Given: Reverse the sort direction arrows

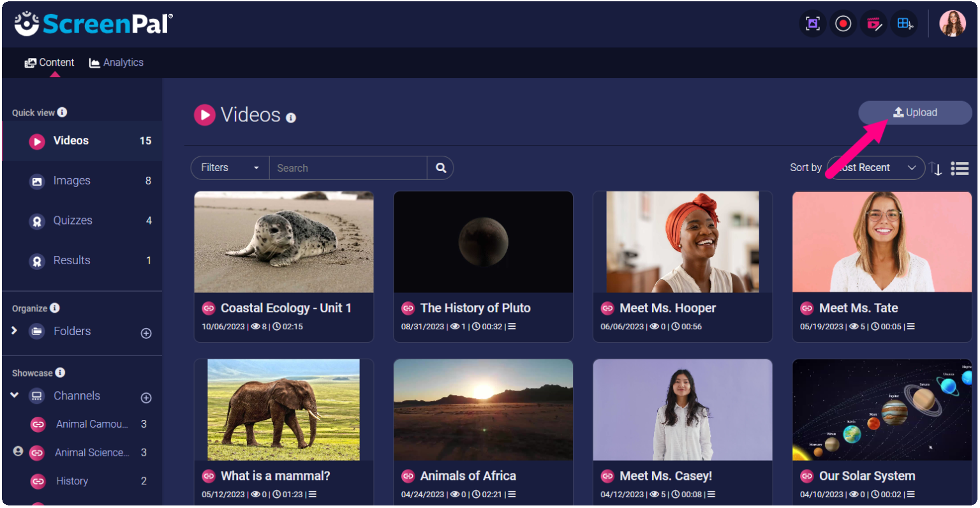Looking at the screenshot, I should pyautogui.click(x=936, y=168).
